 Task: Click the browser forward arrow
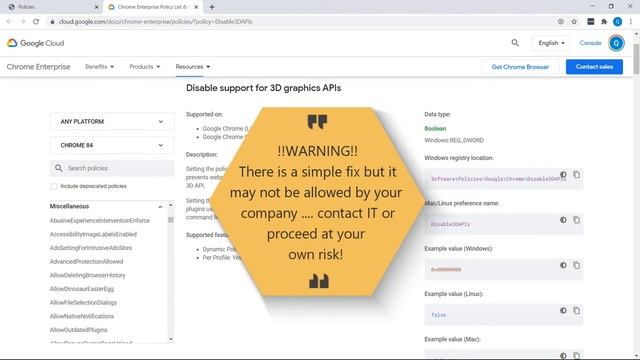tap(22, 22)
